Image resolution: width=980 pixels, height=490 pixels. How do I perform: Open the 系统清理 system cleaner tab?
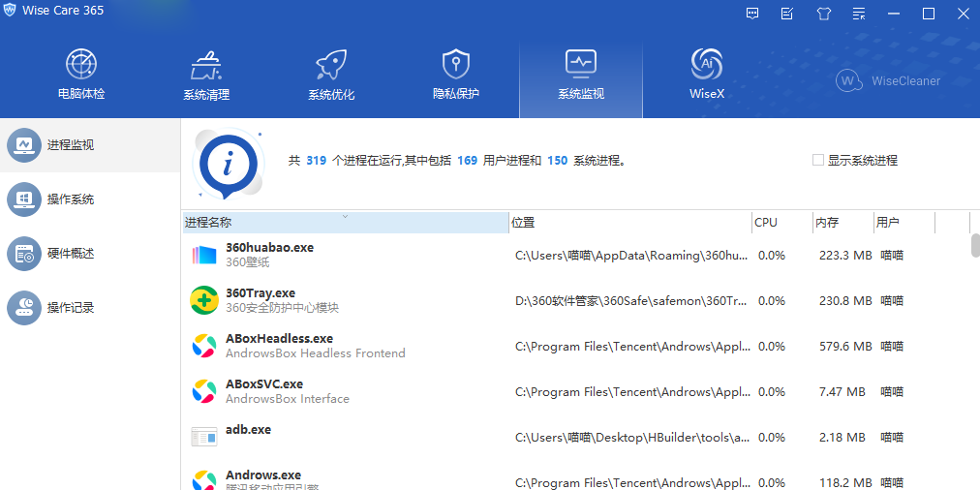click(206, 76)
